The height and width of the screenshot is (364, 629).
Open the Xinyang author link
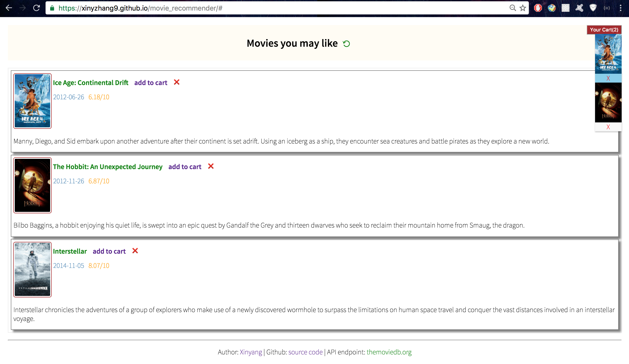point(251,352)
